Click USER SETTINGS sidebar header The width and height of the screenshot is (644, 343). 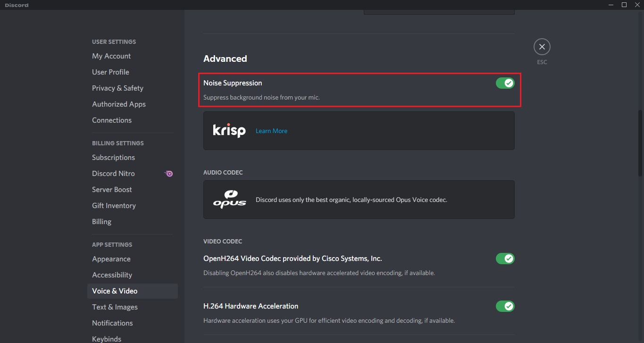[x=114, y=42]
